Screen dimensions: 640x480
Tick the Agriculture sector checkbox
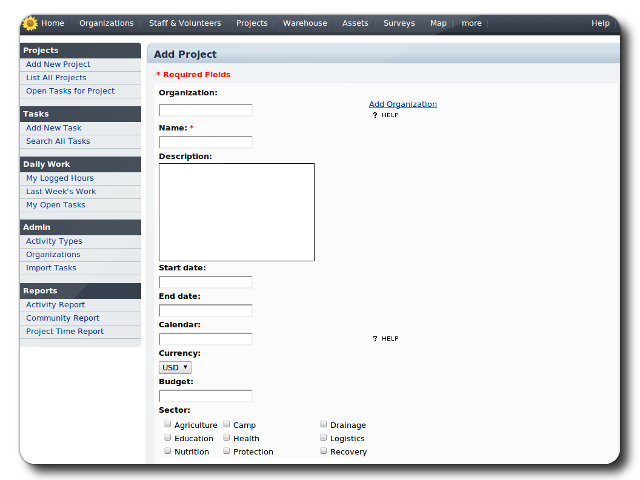167,424
